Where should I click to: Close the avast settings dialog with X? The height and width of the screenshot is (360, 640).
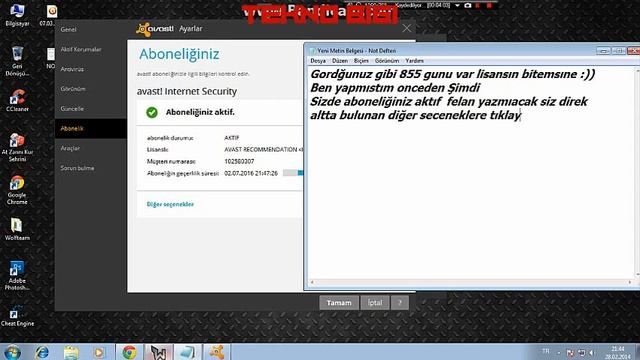(x=407, y=29)
